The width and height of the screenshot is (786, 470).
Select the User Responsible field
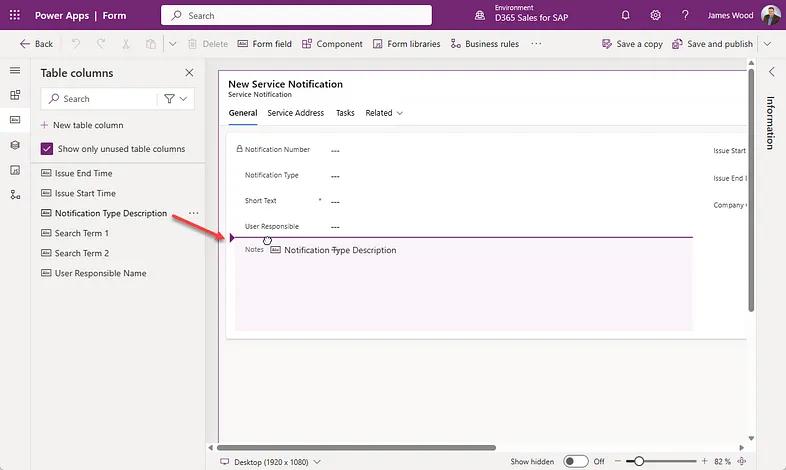tap(464, 226)
